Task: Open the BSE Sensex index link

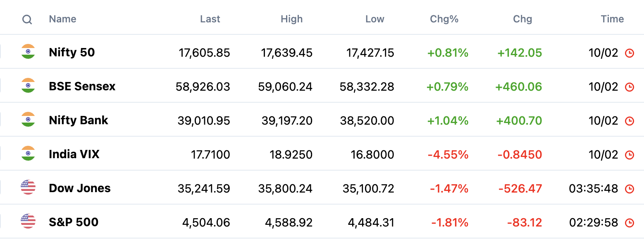Action: [82, 86]
